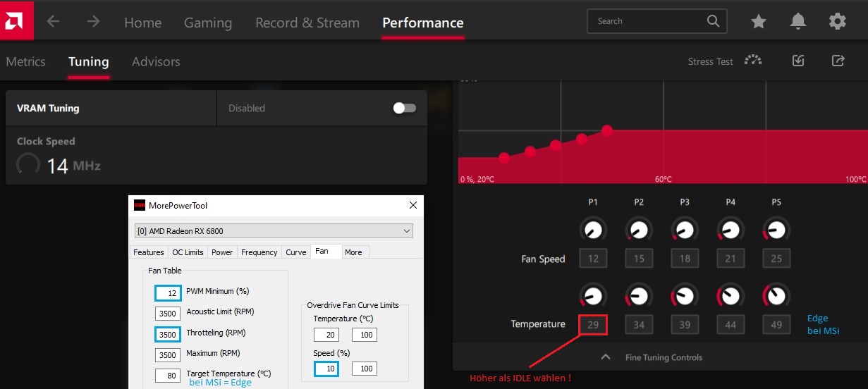Click the P2 Temperature dial

point(639,295)
